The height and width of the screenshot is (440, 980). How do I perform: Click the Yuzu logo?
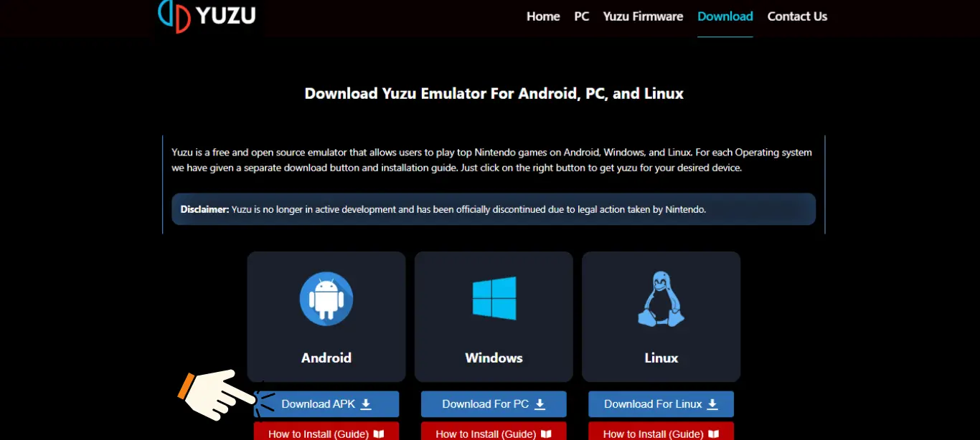click(206, 16)
